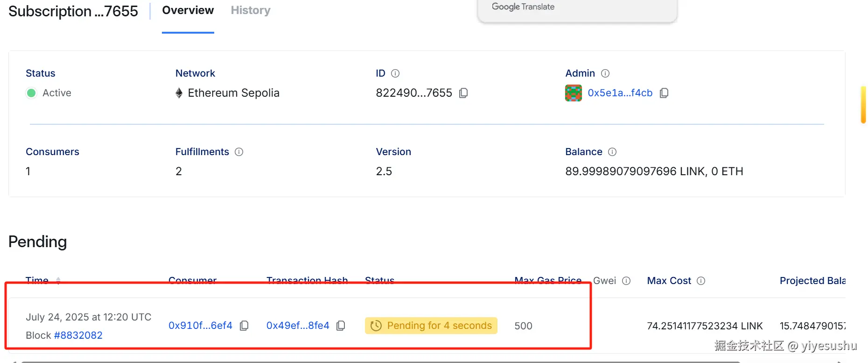868x363 pixels.
Task: Select the Overview tab
Action: [x=188, y=10]
